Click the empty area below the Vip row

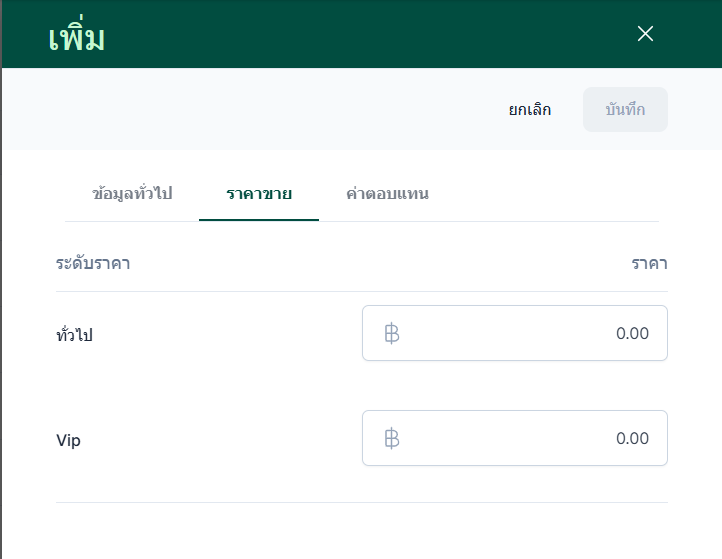[x=360, y=530]
